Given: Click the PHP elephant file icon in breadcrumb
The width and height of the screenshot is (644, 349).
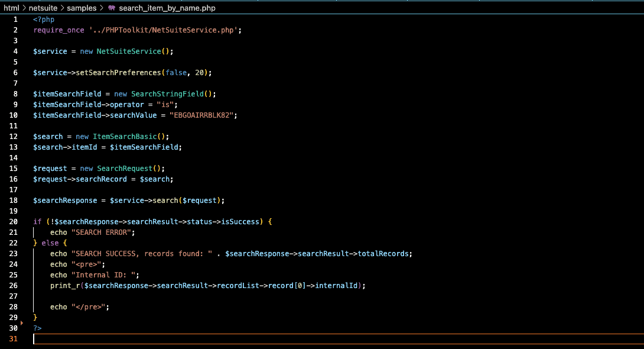Looking at the screenshot, I should tap(111, 8).
